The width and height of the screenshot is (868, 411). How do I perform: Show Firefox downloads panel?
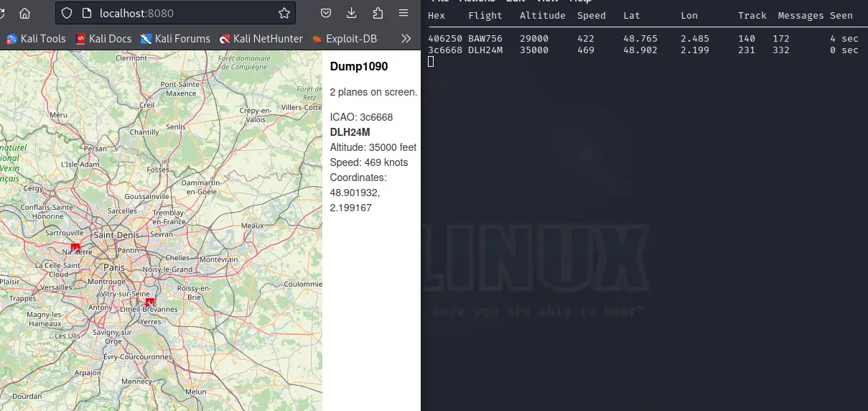(x=351, y=13)
